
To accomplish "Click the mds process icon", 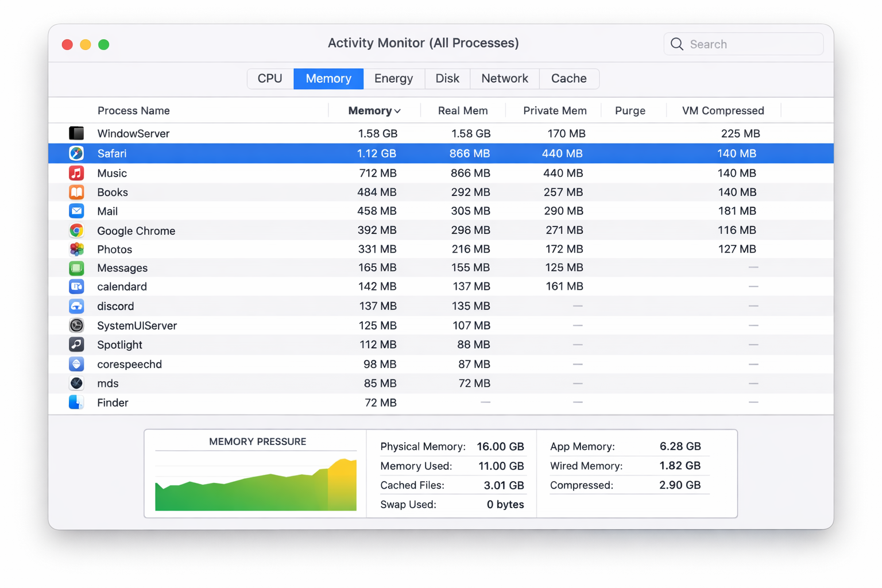I will pyautogui.click(x=76, y=383).
